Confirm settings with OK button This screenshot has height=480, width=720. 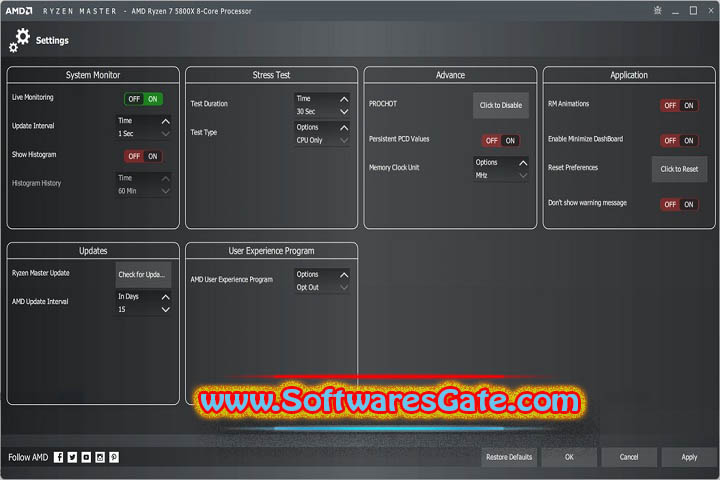[569, 457]
